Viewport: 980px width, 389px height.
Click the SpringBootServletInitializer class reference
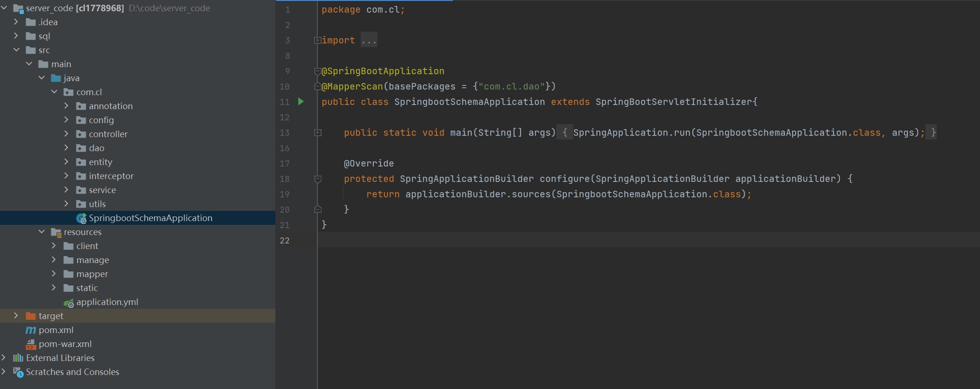tap(673, 102)
